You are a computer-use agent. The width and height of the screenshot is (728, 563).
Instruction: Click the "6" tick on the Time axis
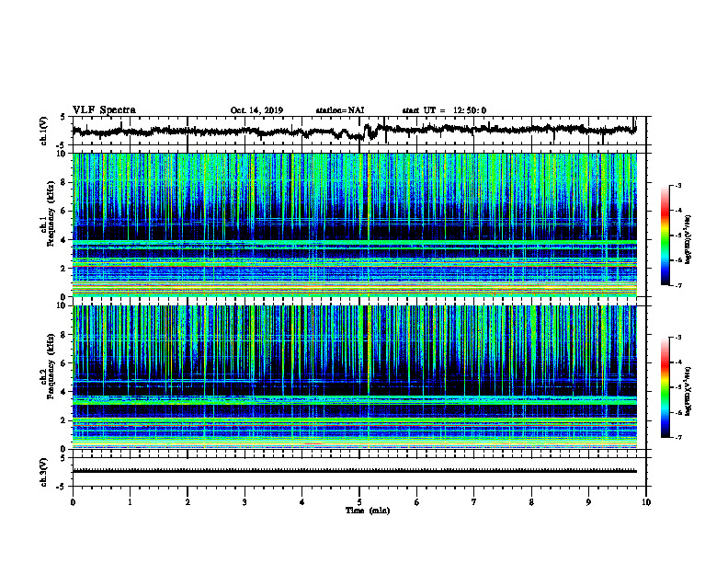click(x=417, y=502)
